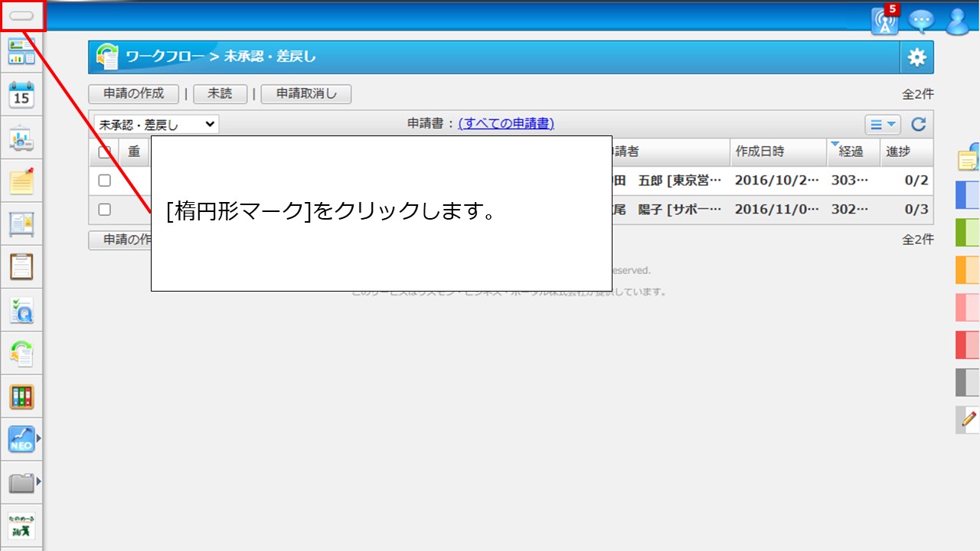Expand the NEO icon submenu arrow
The image size is (980, 551).
39,439
